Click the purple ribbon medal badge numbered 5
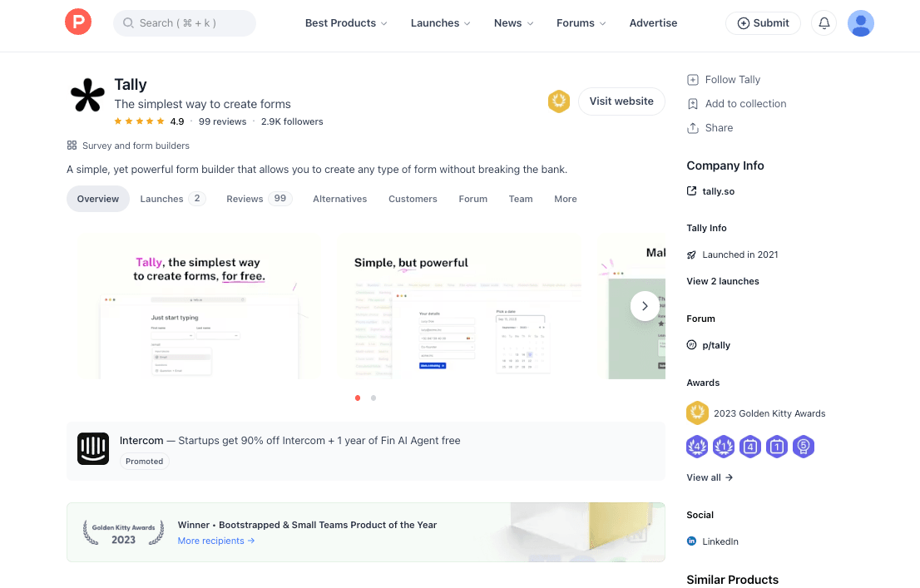This screenshot has height=588, width=920. [x=804, y=447]
